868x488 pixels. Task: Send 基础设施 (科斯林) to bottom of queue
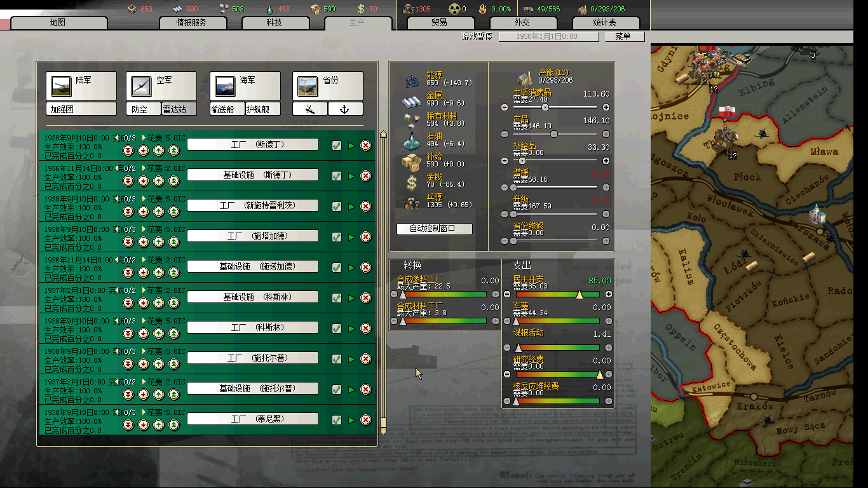point(128,303)
